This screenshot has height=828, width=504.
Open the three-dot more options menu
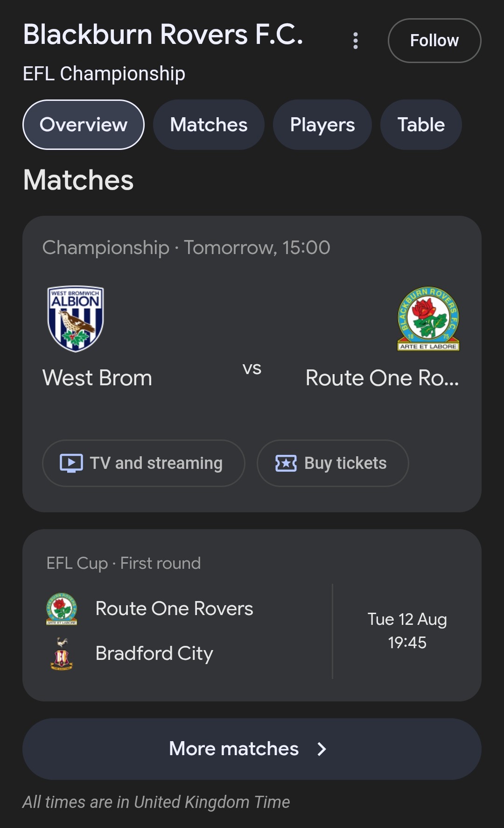point(356,41)
